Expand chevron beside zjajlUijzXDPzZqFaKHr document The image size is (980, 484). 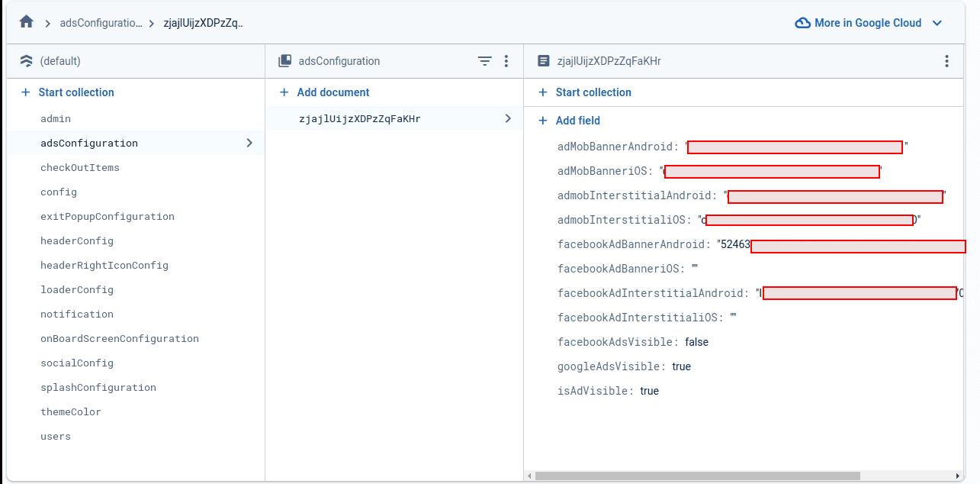tap(508, 118)
